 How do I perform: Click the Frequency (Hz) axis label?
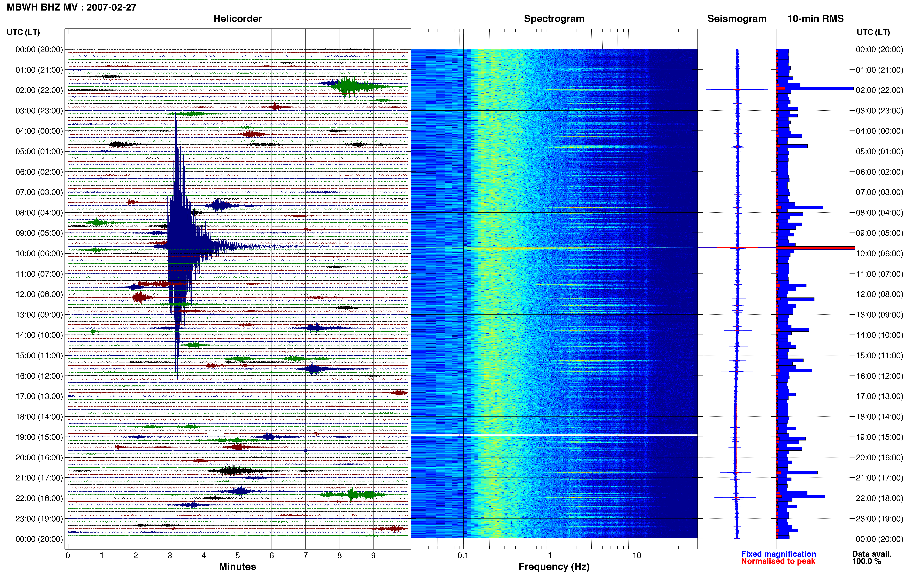point(554,566)
